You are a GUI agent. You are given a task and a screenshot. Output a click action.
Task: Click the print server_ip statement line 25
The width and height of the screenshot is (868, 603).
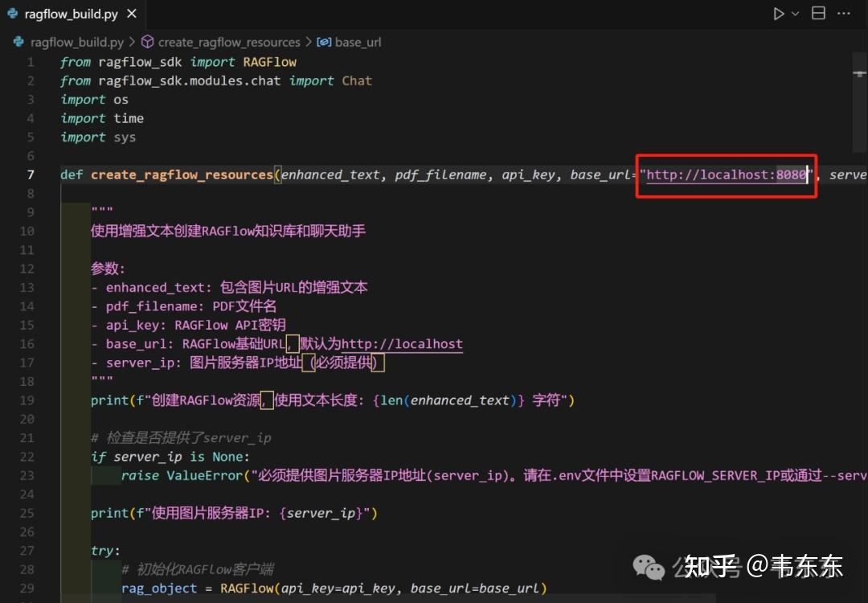[234, 513]
